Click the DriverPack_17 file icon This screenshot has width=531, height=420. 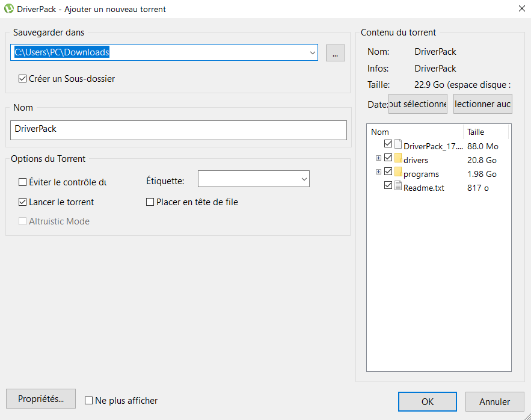coord(398,144)
